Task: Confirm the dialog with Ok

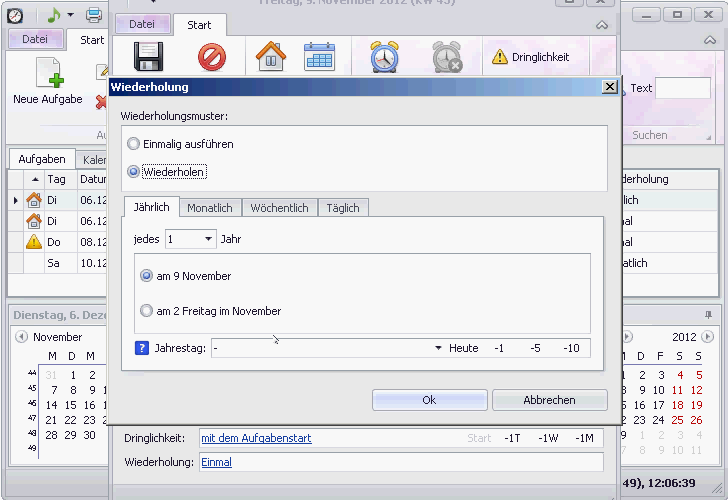Action: [429, 400]
